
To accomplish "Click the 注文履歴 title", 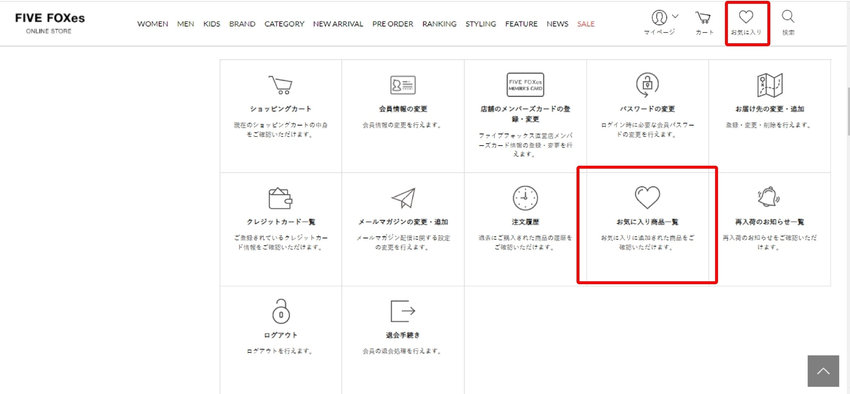I will pyautogui.click(x=525, y=222).
